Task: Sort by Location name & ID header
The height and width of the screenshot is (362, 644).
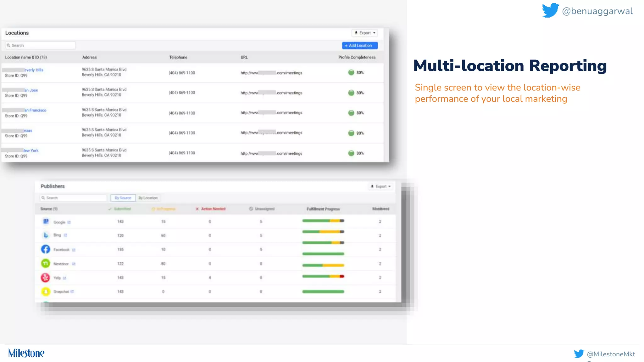Action: click(x=26, y=57)
